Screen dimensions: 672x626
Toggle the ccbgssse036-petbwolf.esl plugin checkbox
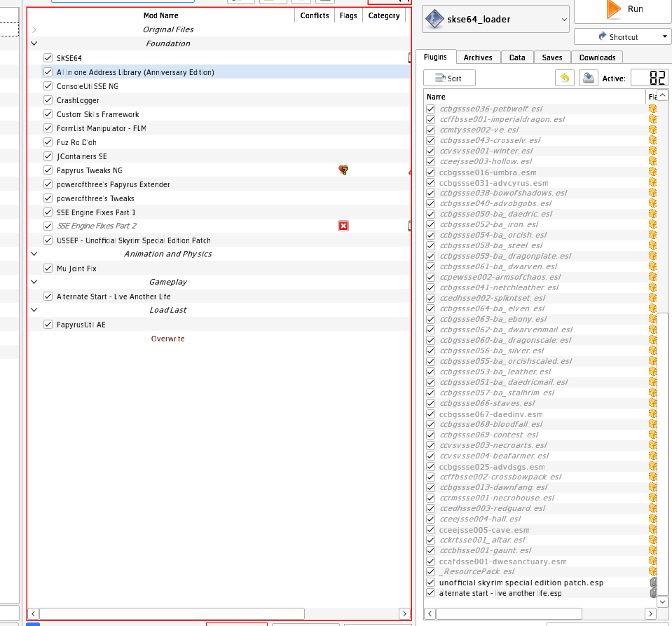[431, 109]
